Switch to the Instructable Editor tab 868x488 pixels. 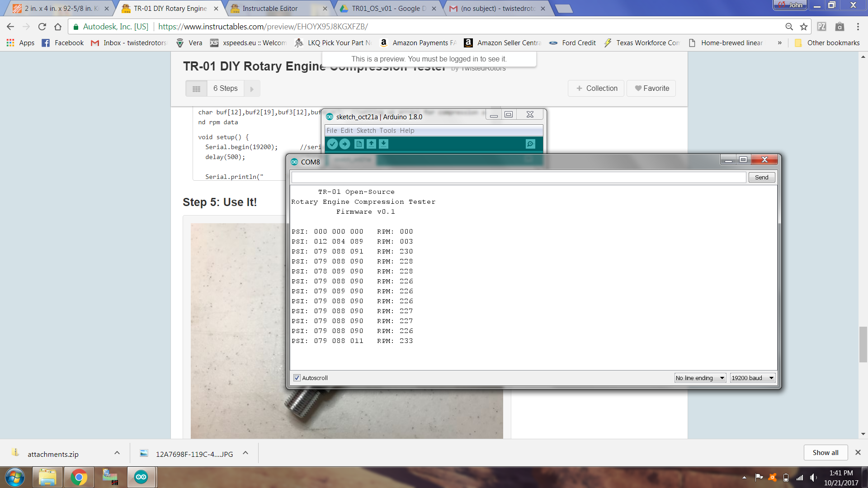coord(270,8)
